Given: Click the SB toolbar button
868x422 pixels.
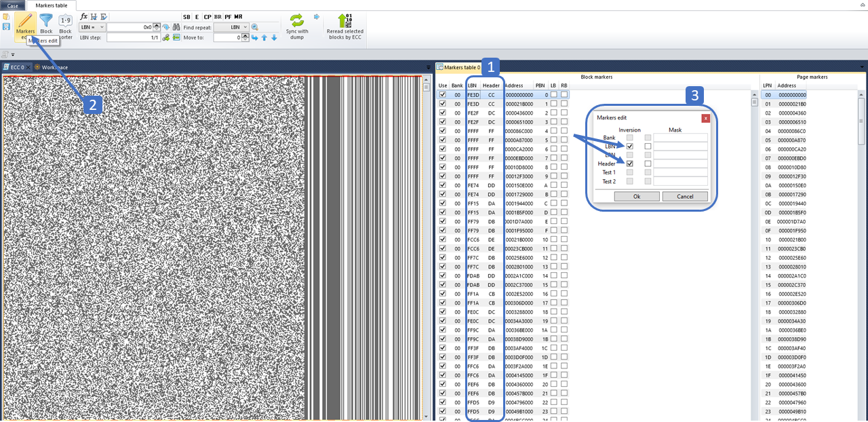Looking at the screenshot, I should click(186, 16).
